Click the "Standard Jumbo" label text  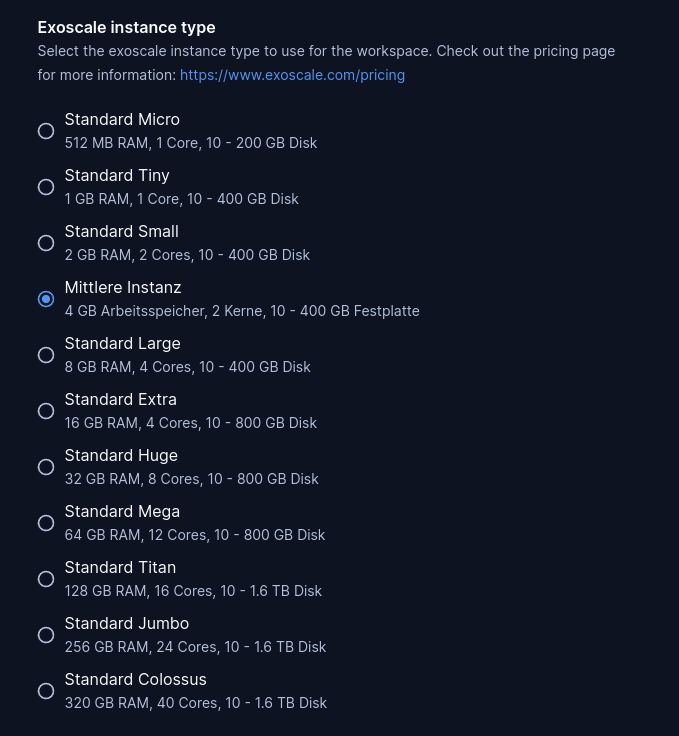(x=126, y=624)
